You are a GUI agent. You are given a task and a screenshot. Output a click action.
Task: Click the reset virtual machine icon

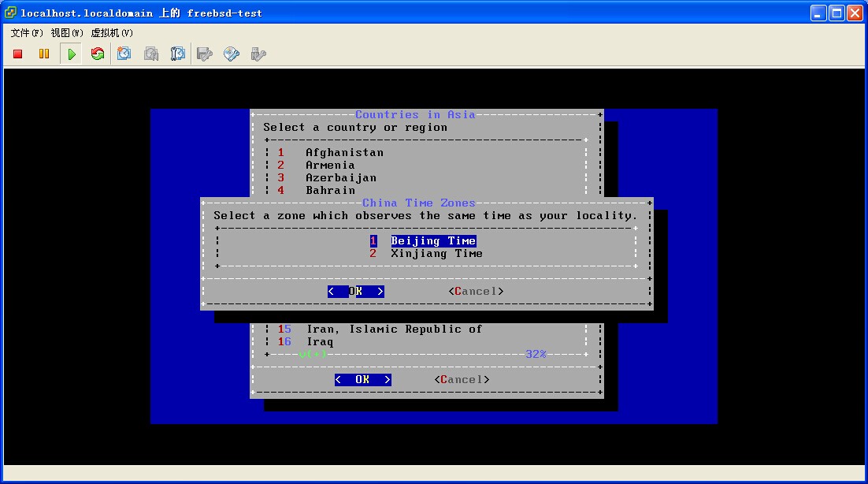[98, 54]
